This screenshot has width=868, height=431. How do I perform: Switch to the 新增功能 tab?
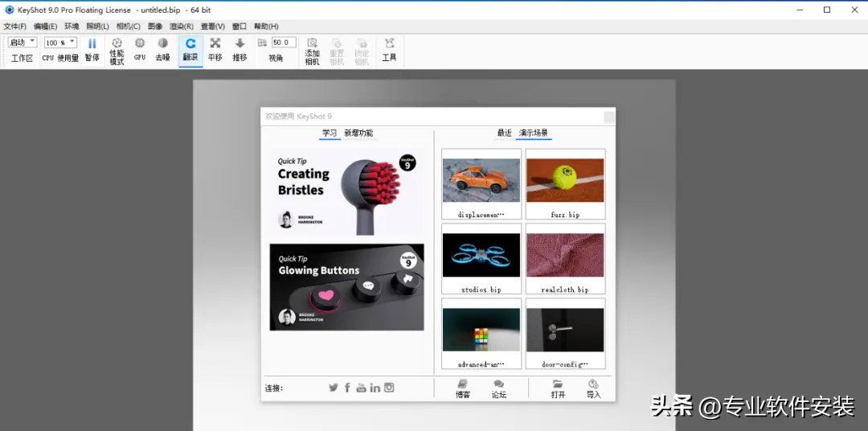click(x=358, y=133)
